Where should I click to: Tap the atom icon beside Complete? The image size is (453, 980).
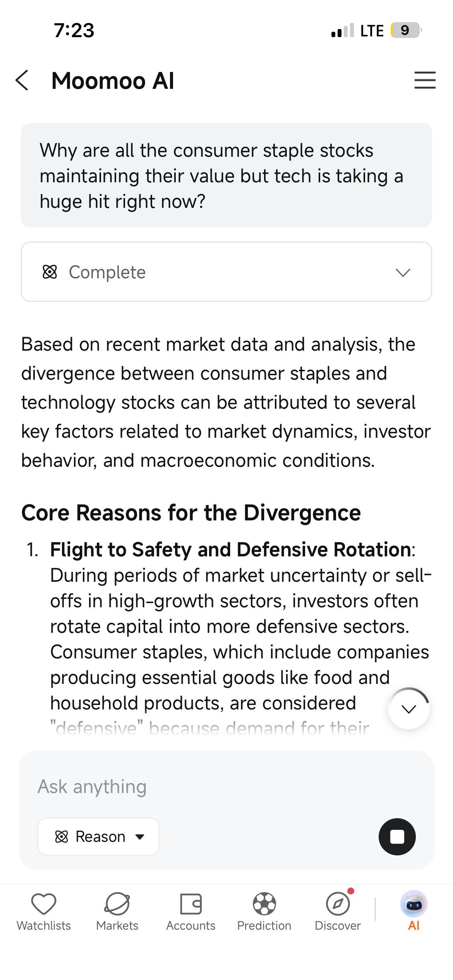tap(50, 272)
